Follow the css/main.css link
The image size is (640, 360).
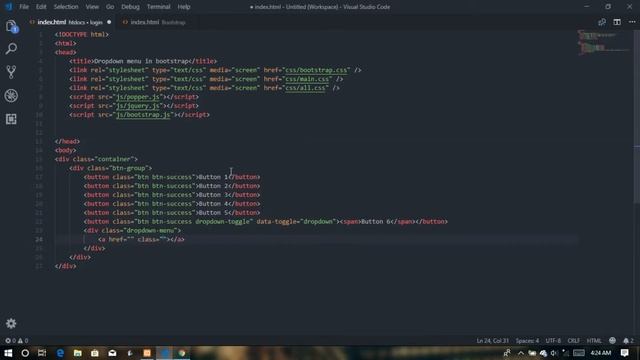(308, 79)
